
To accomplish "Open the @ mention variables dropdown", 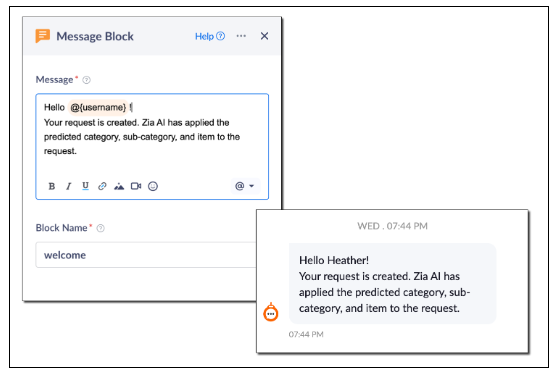I will coord(245,186).
